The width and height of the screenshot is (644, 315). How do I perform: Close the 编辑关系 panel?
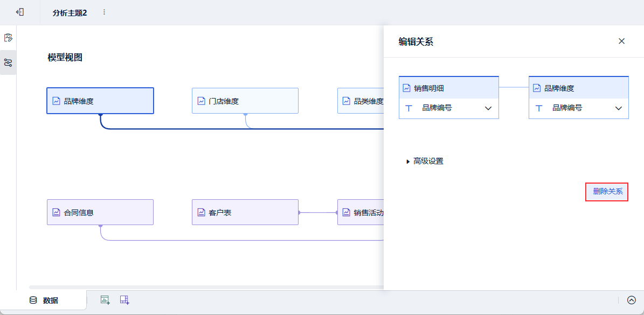(621, 41)
